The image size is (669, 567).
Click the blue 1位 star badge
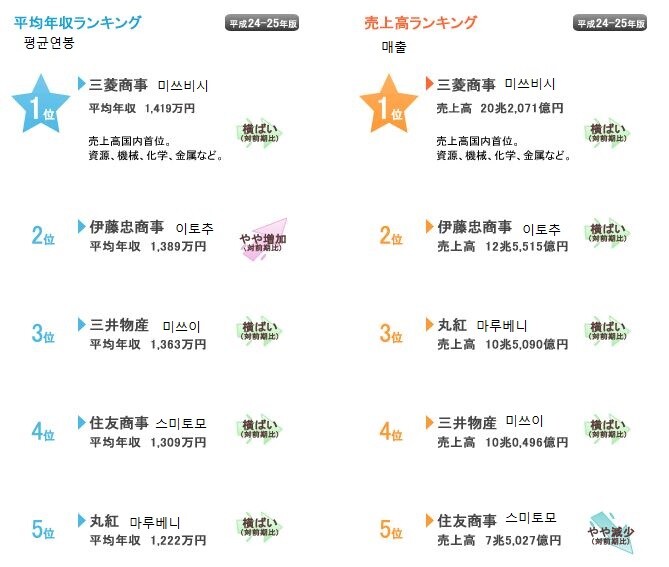point(41,104)
